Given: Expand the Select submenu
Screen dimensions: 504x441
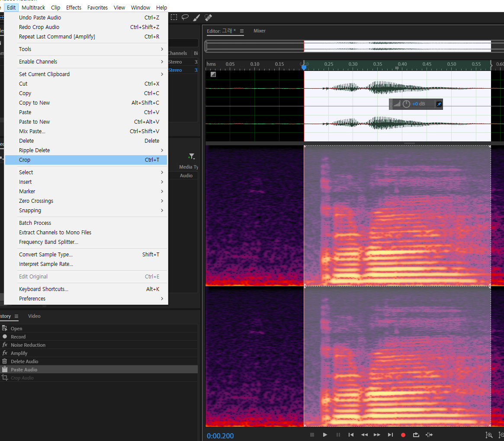Looking at the screenshot, I should pyautogui.click(x=86, y=173).
